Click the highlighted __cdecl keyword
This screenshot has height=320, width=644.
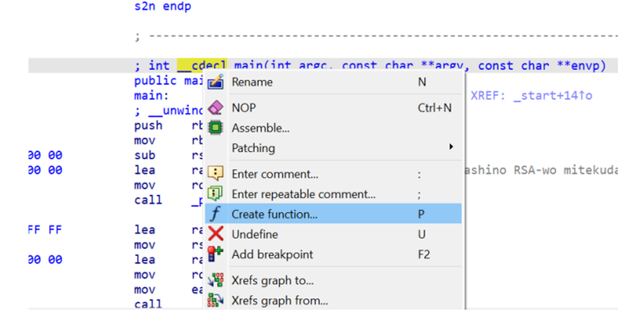click(202, 65)
